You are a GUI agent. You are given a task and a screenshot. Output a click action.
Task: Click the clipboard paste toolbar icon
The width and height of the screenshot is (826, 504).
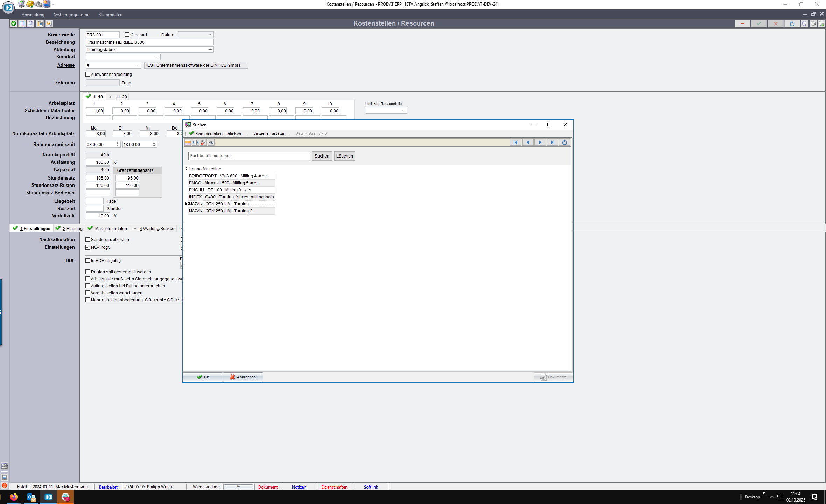click(x=40, y=23)
